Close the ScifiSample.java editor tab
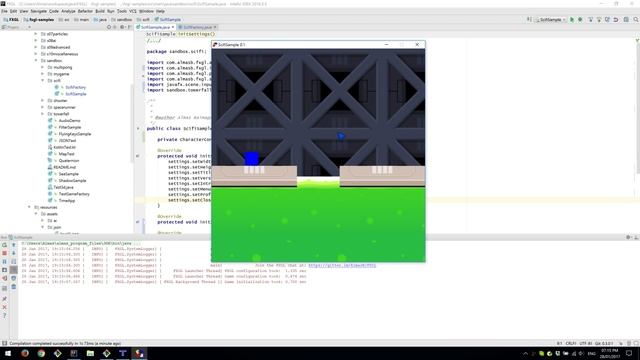Viewport: 640px width, 360px height. click(x=173, y=27)
